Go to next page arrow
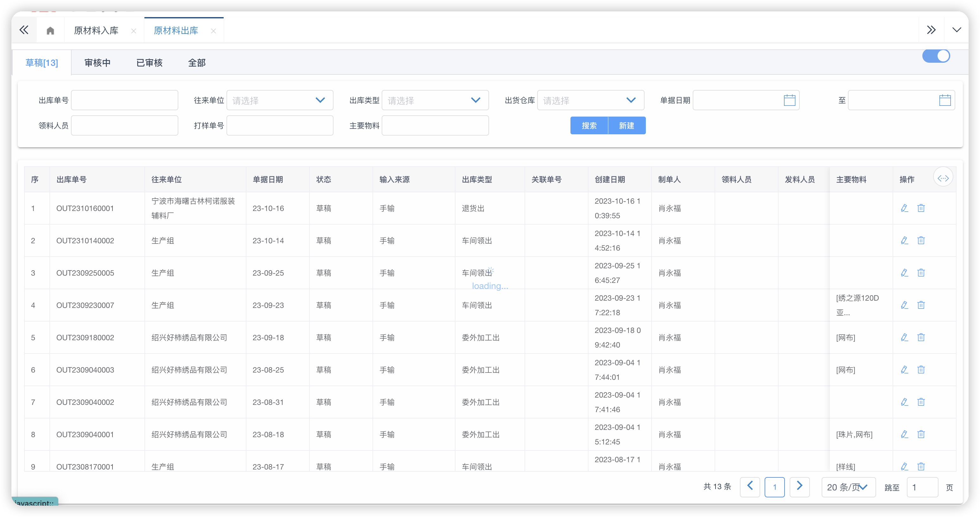This screenshot has height=517, width=980. (799, 487)
